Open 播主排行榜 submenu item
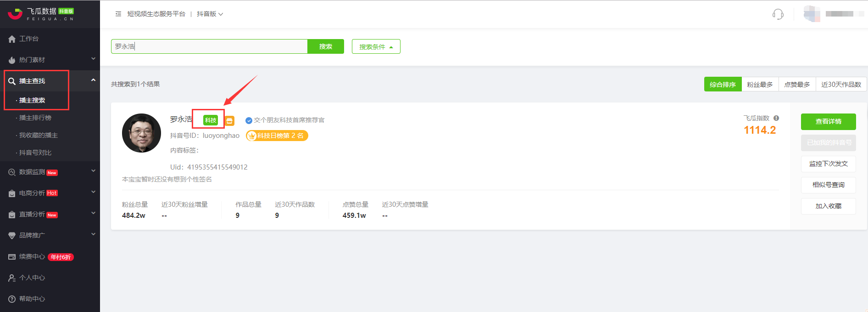 (35, 118)
